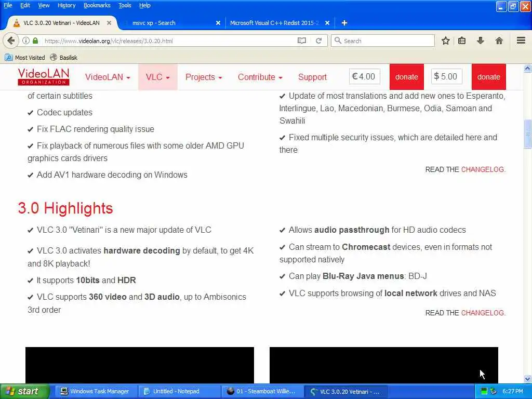The width and height of the screenshot is (532, 399).
Task: Click 'Codec updates' list item
Action: tap(64, 112)
